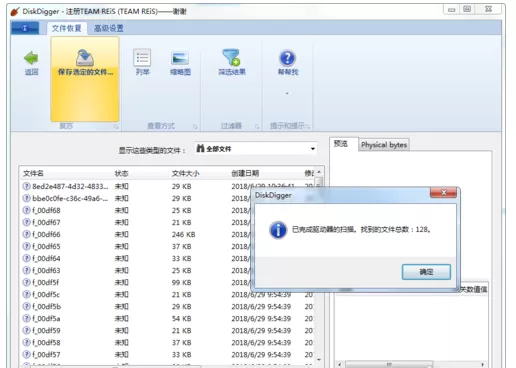Select the 高级设置 ribbon tab
The width and height of the screenshot is (516, 368).
click(109, 28)
